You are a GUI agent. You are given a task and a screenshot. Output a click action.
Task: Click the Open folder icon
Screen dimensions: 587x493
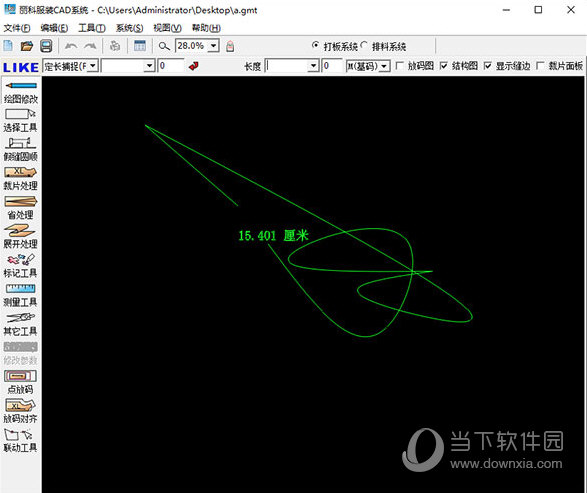click(27, 46)
